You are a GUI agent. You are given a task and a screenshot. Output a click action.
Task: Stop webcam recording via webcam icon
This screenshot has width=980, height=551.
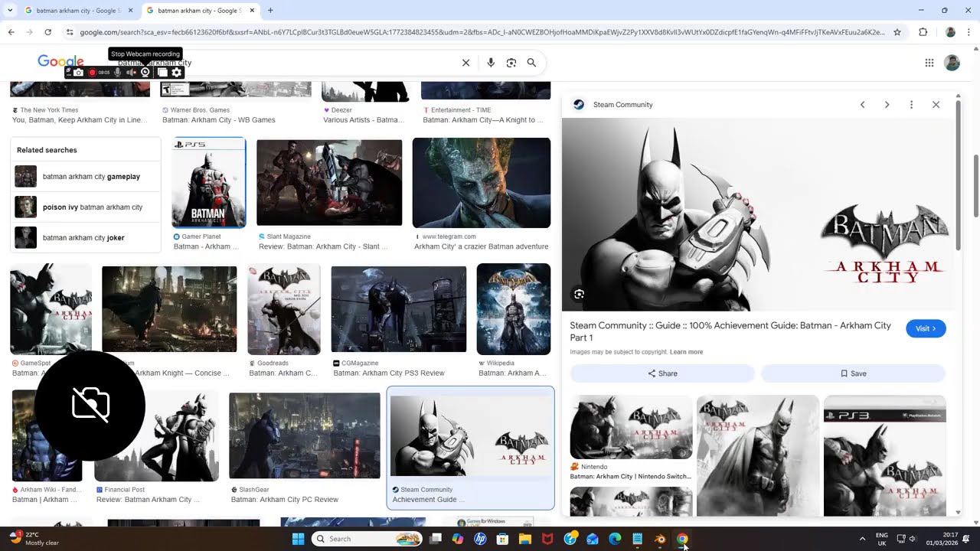145,73
